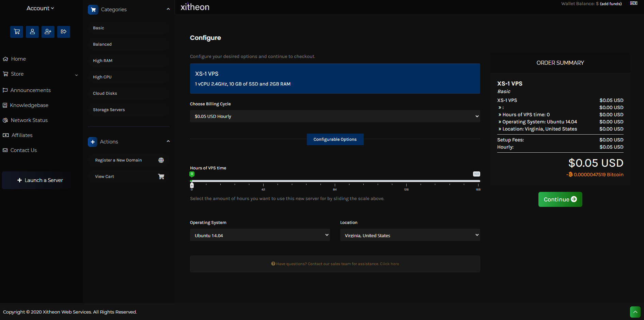Click the Actions plus icon
The height and width of the screenshot is (320, 644).
(93, 142)
